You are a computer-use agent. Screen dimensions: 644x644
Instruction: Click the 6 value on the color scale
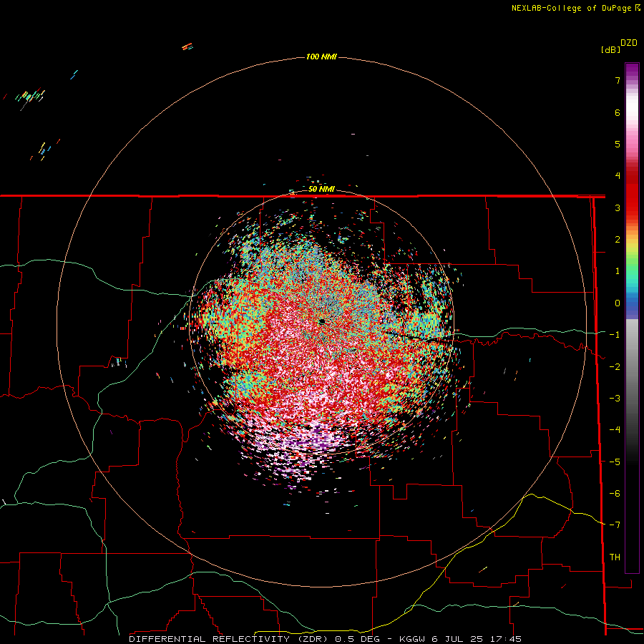618,112
